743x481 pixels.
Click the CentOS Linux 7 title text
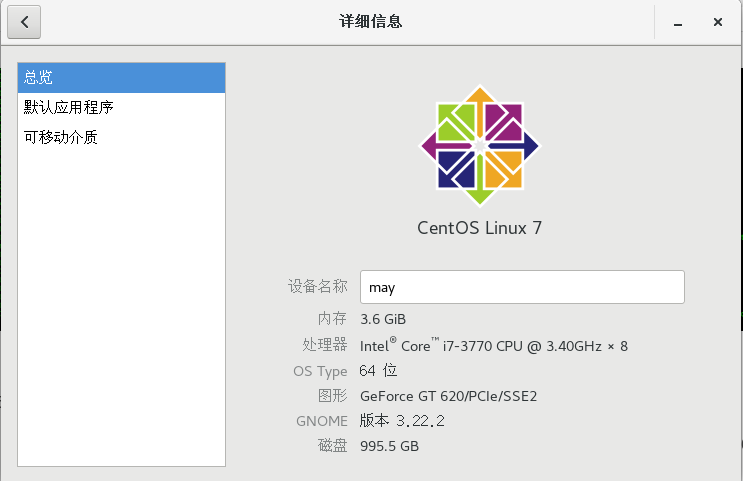480,228
